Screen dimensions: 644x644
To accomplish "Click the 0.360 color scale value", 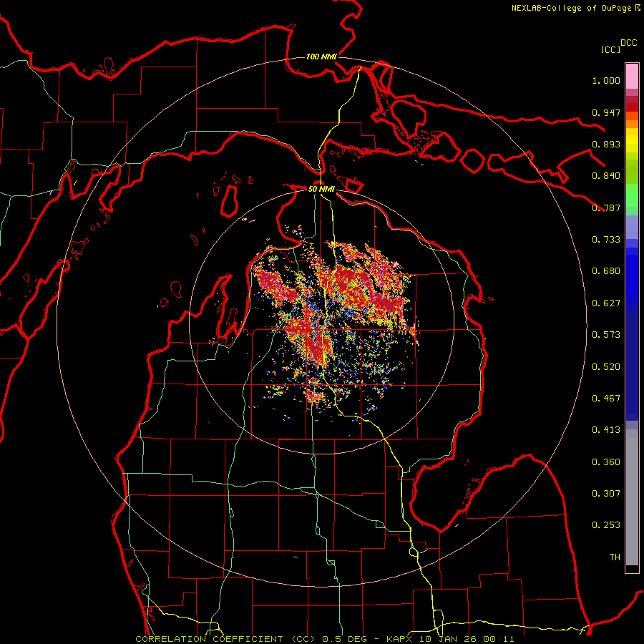I will click(x=606, y=462).
